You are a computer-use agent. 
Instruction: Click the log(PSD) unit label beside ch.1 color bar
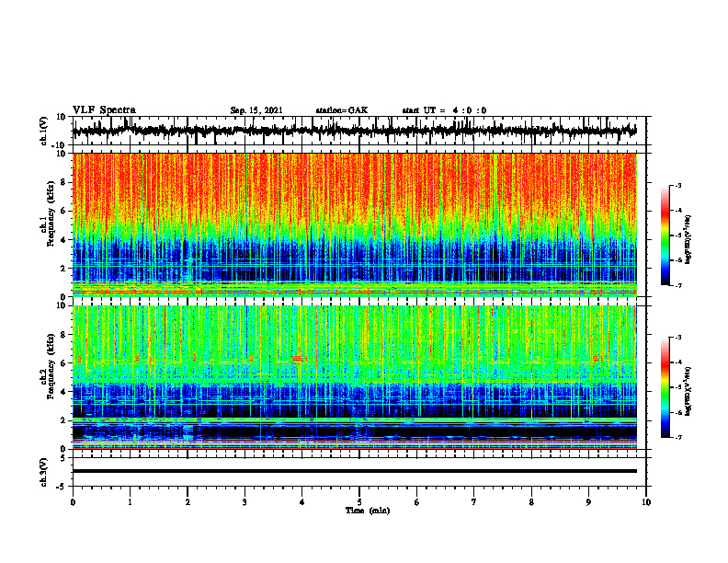[688, 239]
